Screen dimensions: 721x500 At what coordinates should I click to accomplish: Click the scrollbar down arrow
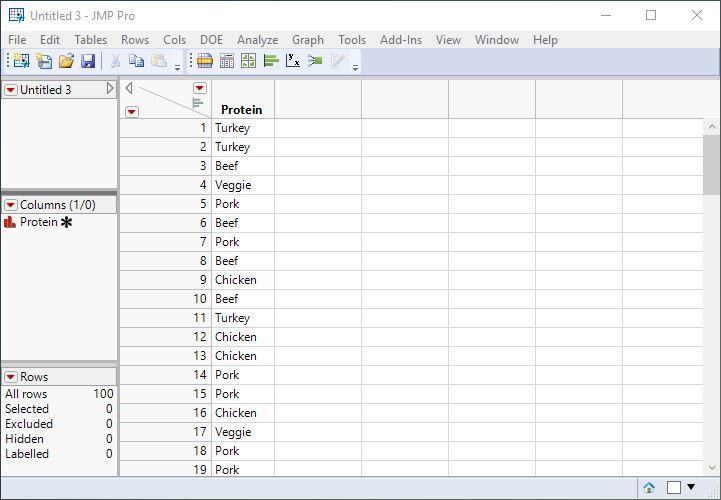pyautogui.click(x=712, y=468)
